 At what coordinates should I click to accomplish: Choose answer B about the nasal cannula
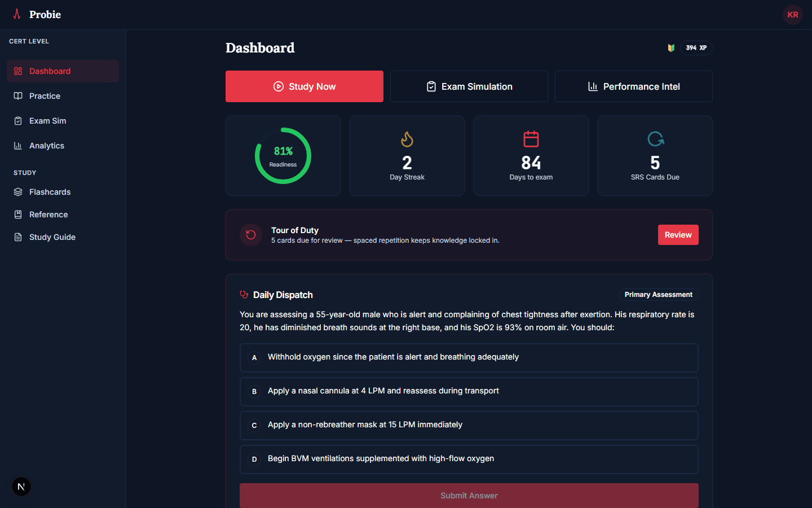coord(469,391)
